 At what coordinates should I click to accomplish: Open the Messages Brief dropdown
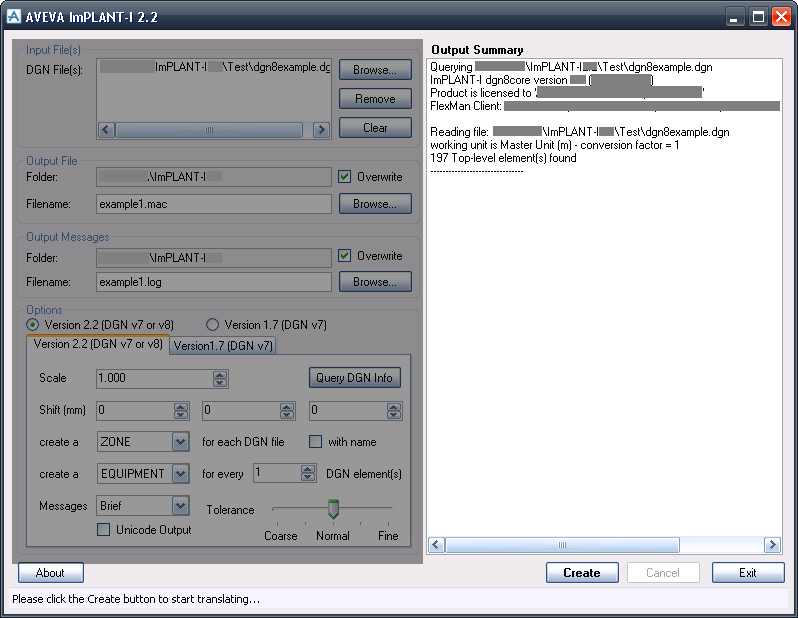click(181, 506)
